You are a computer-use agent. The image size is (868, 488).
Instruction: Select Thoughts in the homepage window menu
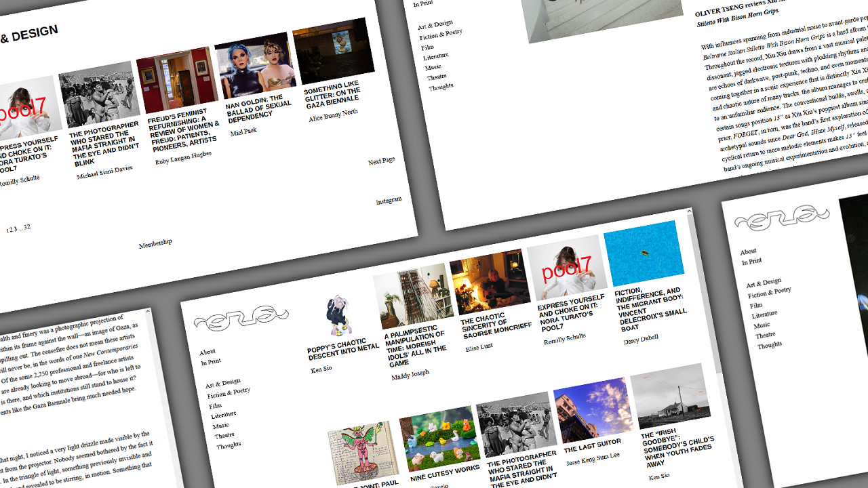tap(229, 445)
